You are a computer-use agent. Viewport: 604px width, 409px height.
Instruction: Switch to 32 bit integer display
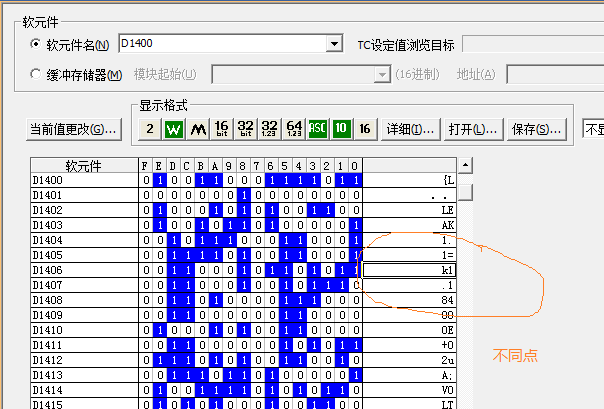point(246,129)
